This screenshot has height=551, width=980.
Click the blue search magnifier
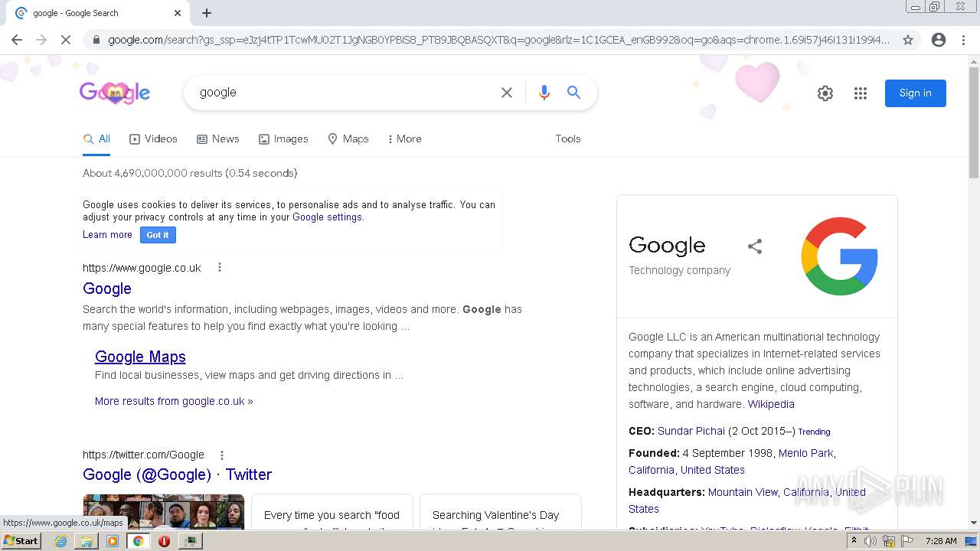(573, 93)
